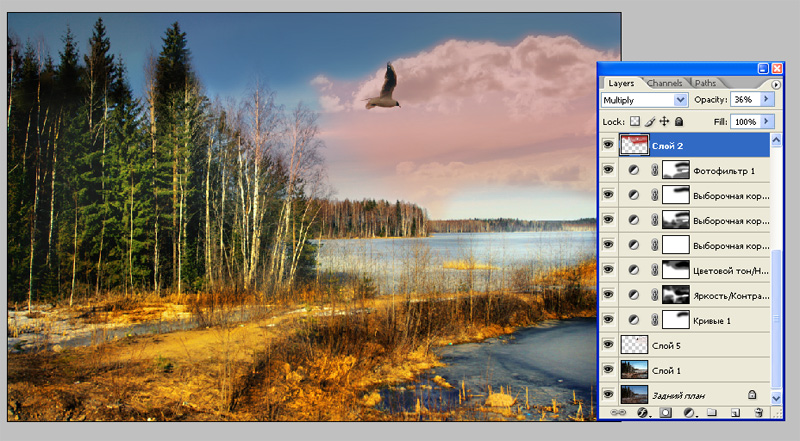Switch to the Channels tab

pyautogui.click(x=664, y=83)
